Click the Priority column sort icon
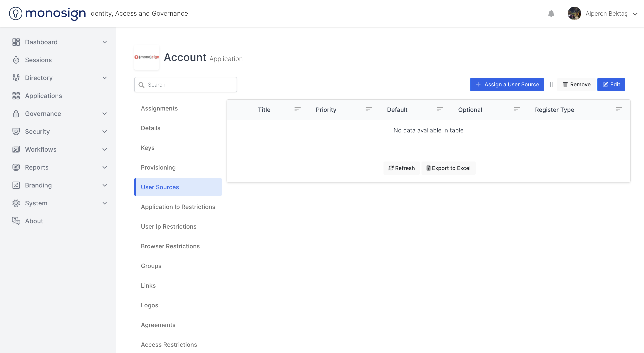Viewport: 644px width, 353px height. pyautogui.click(x=369, y=110)
